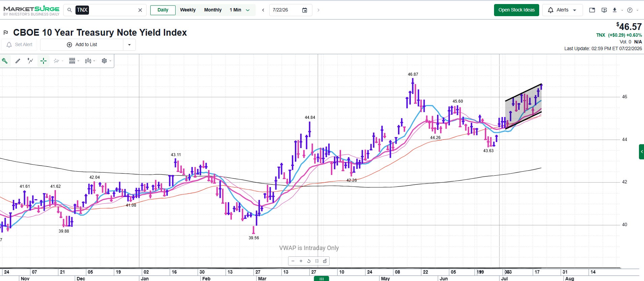
Task: Toggle the chart lock padlock icon
Action: pyautogui.click(x=325, y=261)
